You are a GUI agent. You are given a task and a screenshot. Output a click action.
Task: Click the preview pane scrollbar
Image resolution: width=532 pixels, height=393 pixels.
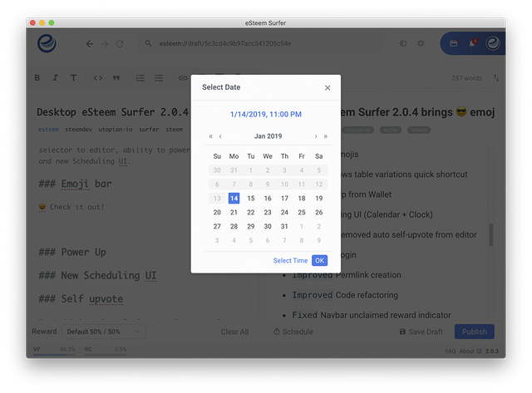point(491,234)
